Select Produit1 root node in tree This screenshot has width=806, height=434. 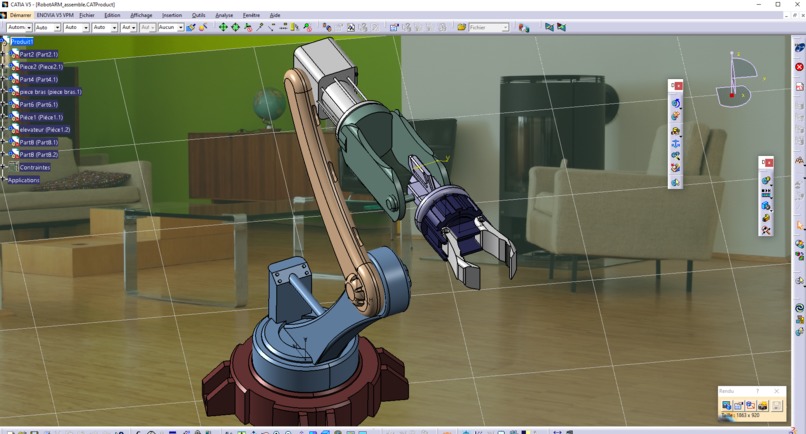22,42
